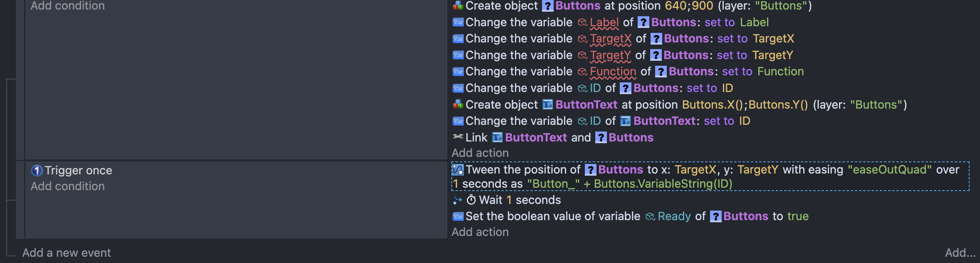This screenshot has width=980, height=263.
Task: Click the Wait 1 seconds timer icon
Action: coord(471,200)
